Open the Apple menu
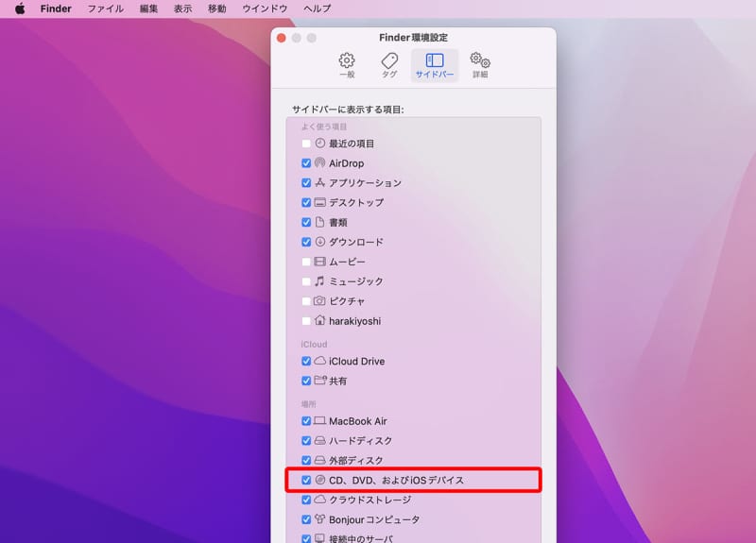 [20, 8]
